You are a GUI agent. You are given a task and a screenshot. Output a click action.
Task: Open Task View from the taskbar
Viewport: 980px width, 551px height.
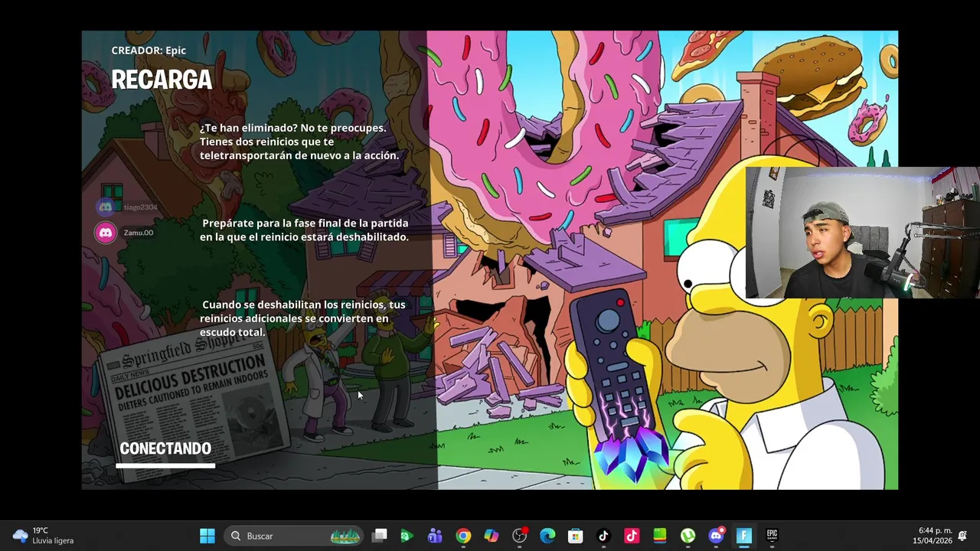[x=380, y=536]
